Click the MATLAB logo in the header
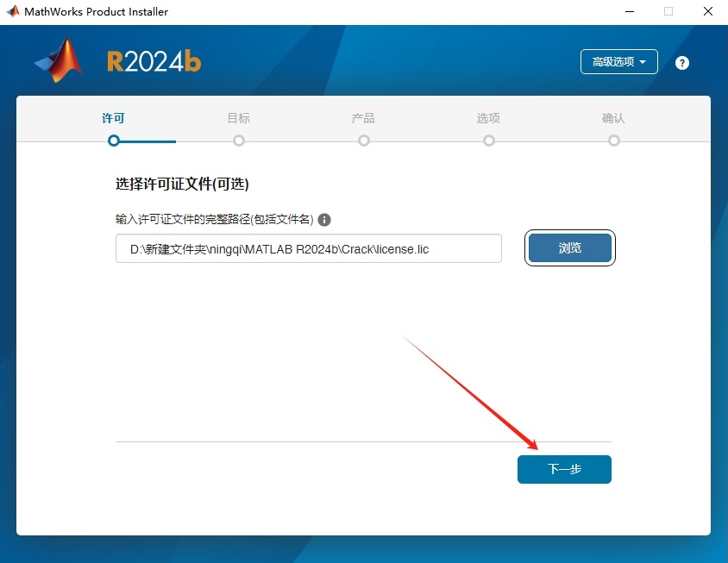The height and width of the screenshot is (563, 728). (x=59, y=60)
